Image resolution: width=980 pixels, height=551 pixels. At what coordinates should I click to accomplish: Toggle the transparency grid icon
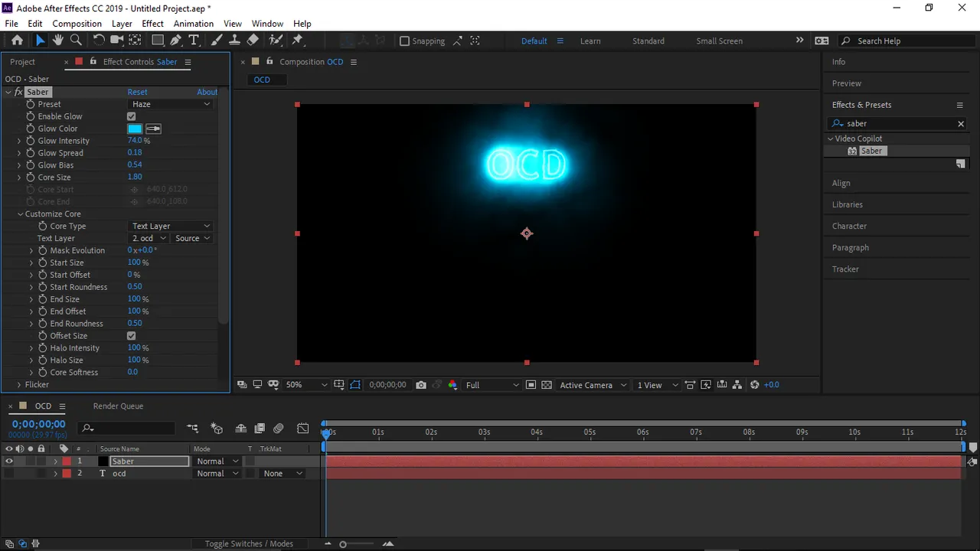[547, 385]
